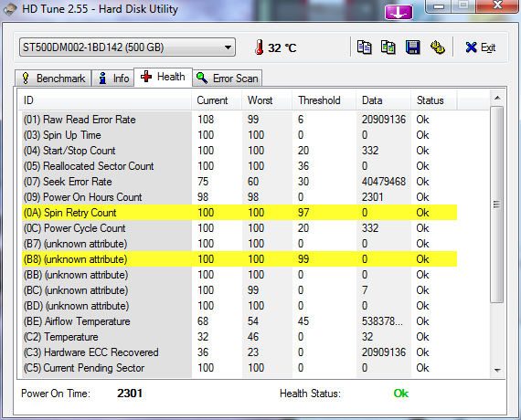
Task: Open options with the wrench icon
Action: pos(438,47)
